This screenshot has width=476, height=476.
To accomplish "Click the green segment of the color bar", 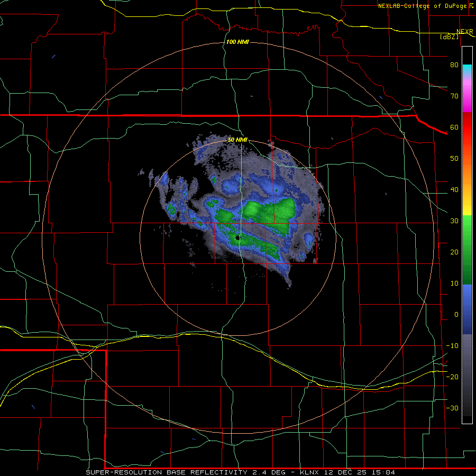I will (x=467, y=250).
